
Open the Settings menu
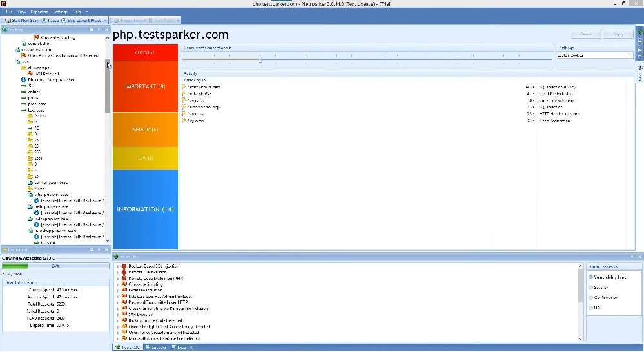[x=60, y=12]
